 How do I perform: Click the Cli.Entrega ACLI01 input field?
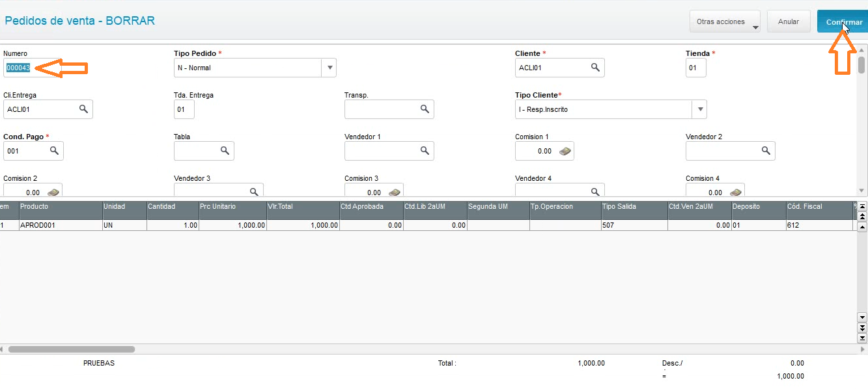pos(48,109)
